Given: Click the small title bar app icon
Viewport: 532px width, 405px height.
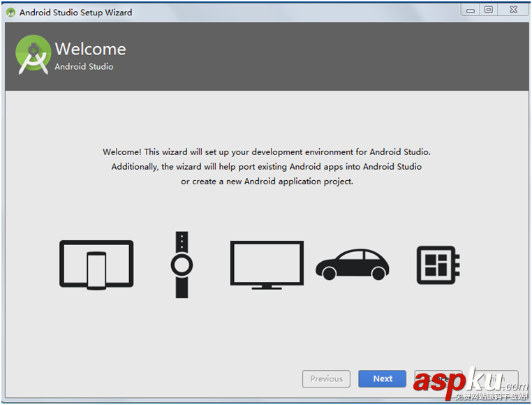Looking at the screenshot, I should click(11, 13).
